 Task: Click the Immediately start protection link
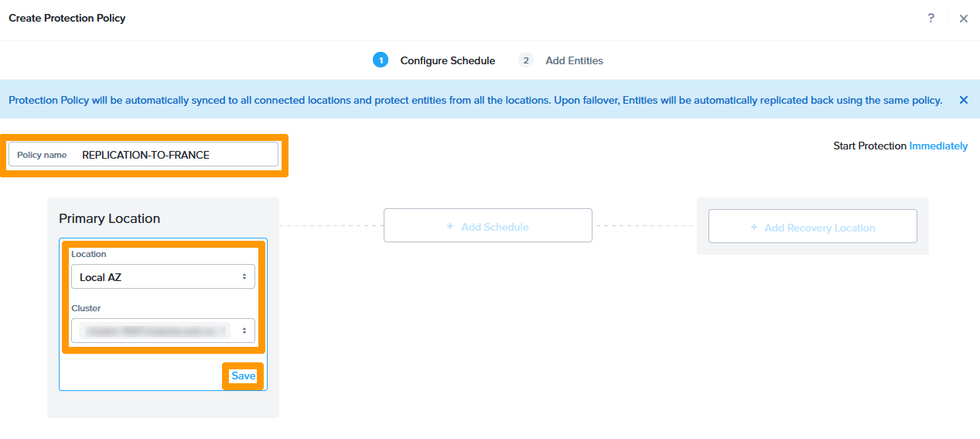pos(938,146)
